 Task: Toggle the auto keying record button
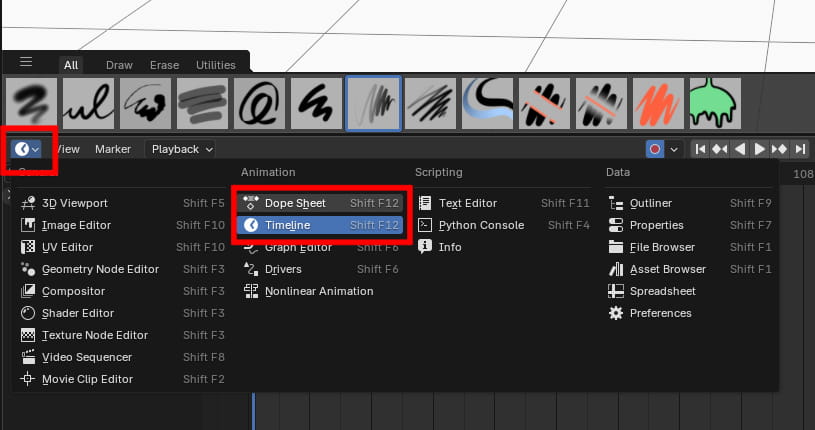click(655, 149)
